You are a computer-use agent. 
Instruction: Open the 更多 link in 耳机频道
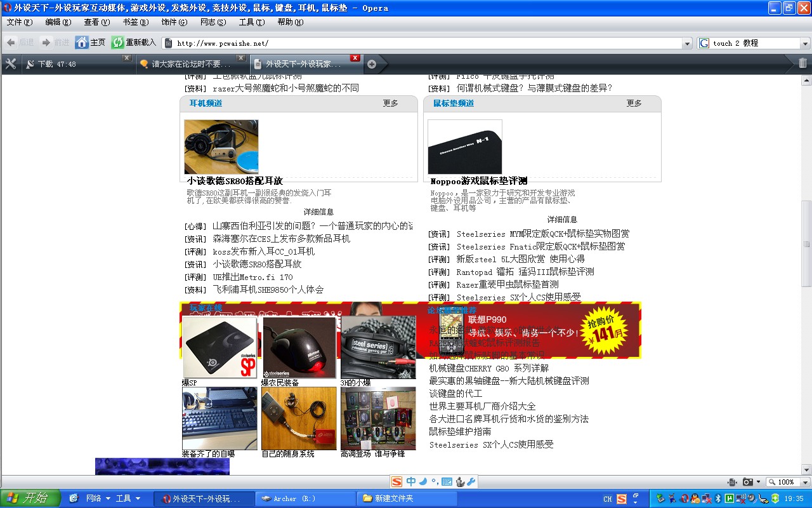pyautogui.click(x=391, y=104)
